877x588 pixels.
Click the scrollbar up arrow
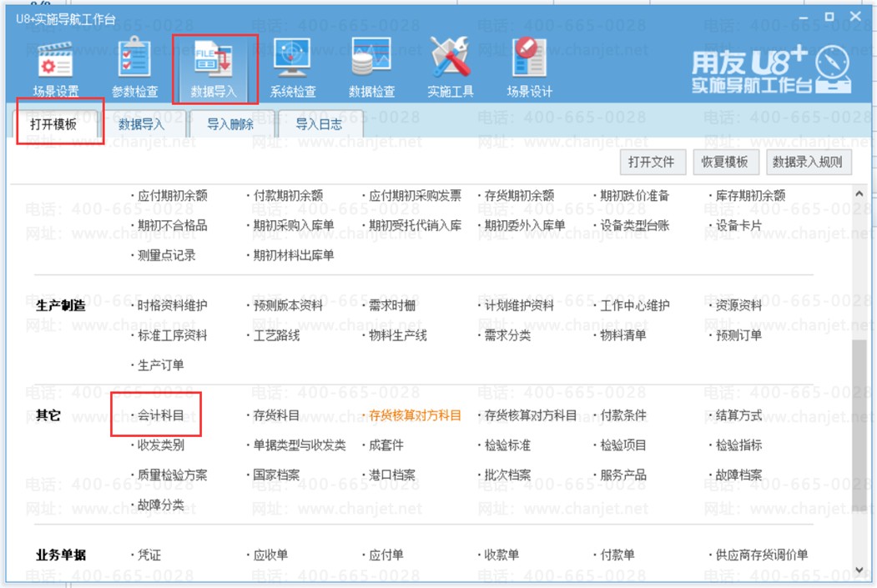click(x=859, y=193)
